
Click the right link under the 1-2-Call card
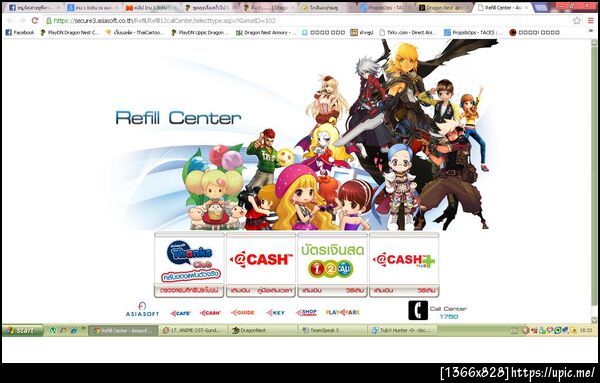tap(354, 291)
